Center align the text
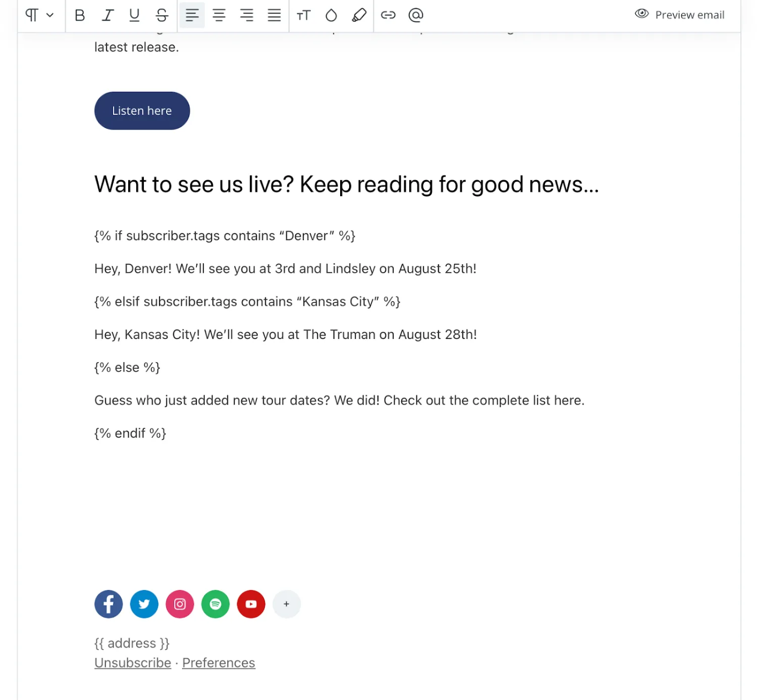Screen dimensions: 757x700 pos(220,15)
